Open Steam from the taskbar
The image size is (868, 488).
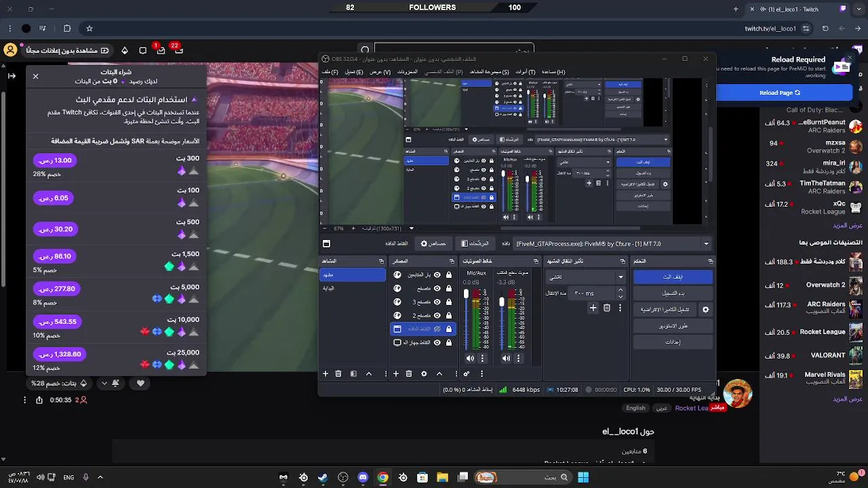(x=323, y=477)
